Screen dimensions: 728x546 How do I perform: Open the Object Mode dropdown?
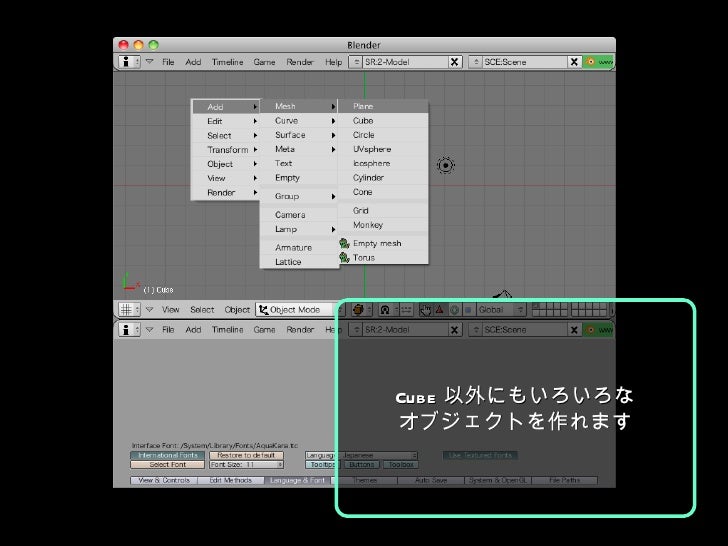(299, 310)
